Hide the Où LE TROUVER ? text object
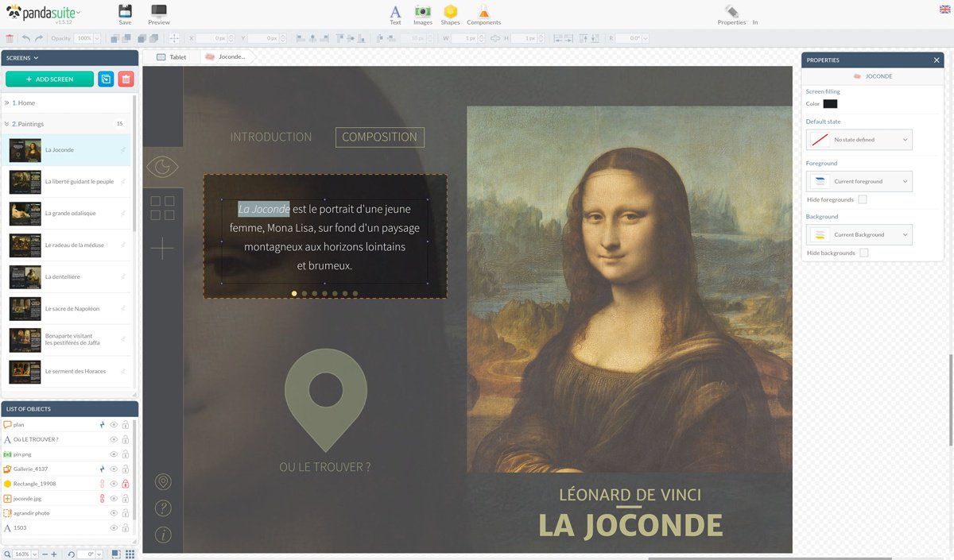Image resolution: width=954 pixels, height=560 pixels. (114, 439)
